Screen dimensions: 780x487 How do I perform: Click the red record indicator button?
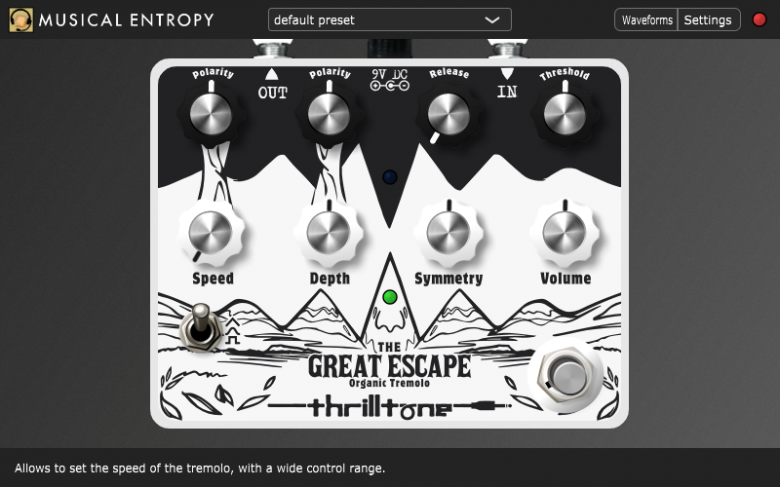[x=760, y=19]
